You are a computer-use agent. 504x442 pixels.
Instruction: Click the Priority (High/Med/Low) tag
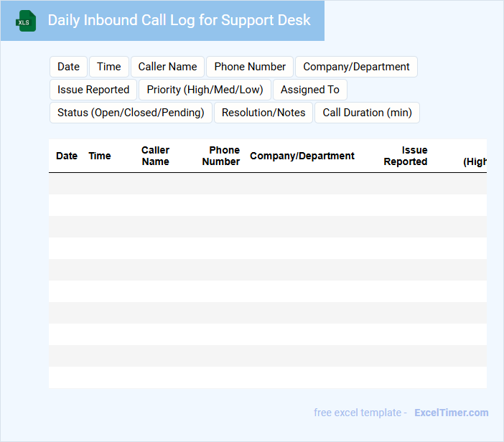(205, 90)
